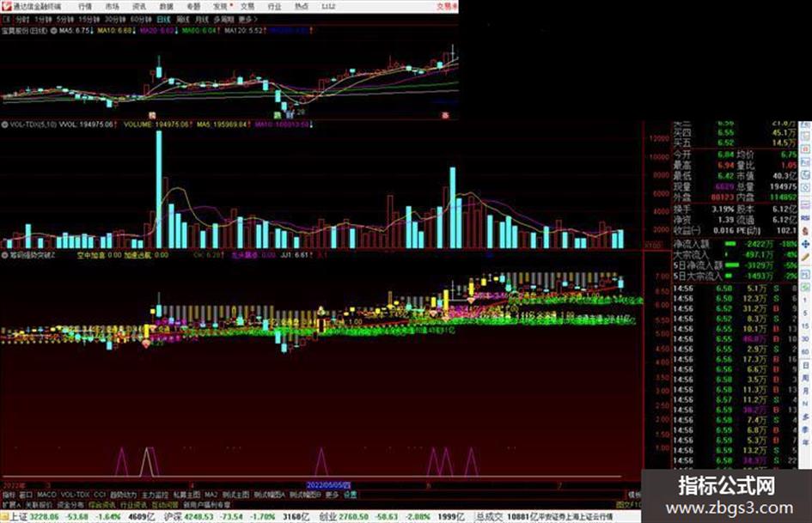Open the 市场 menu
The image size is (812, 523).
pyautogui.click(x=112, y=6)
